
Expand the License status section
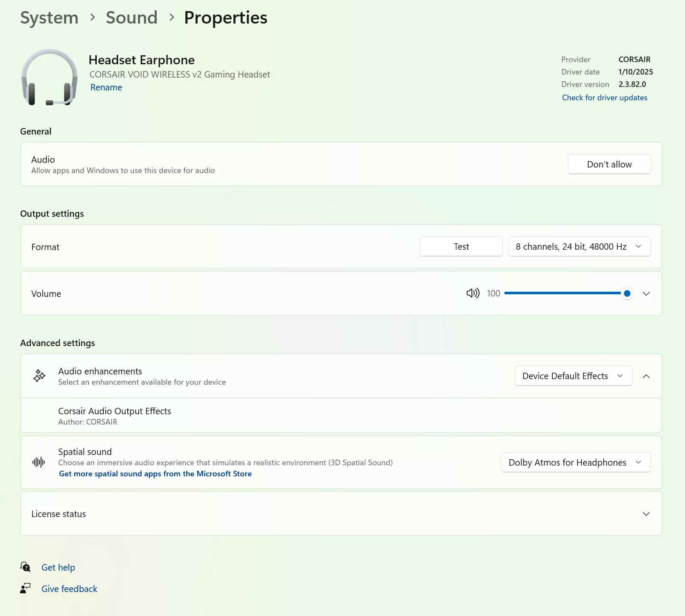point(646,514)
